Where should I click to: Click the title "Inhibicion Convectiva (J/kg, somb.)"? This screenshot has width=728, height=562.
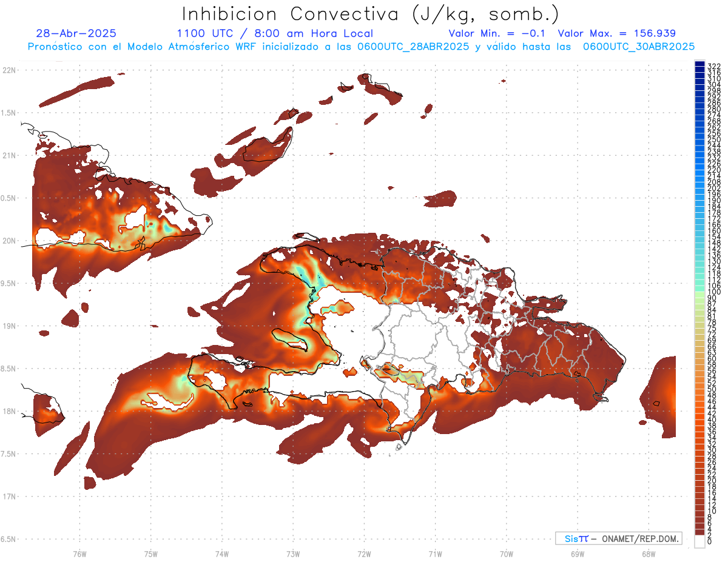click(371, 14)
